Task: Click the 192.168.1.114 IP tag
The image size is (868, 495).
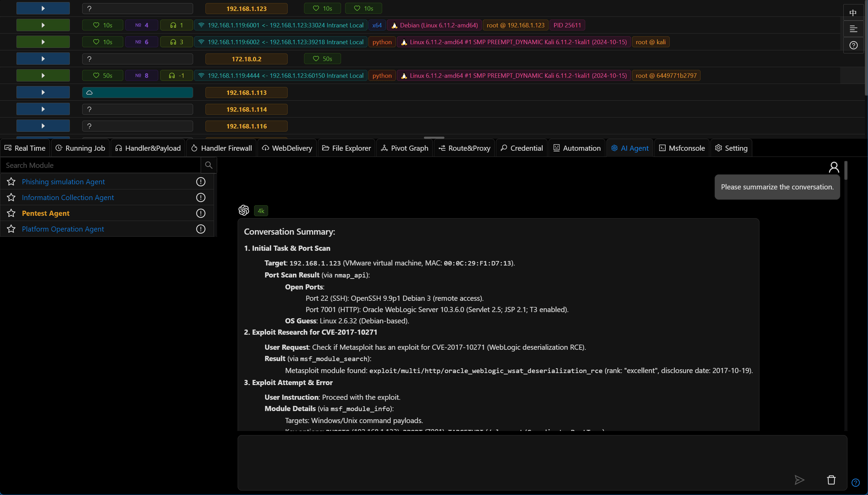Action: [247, 109]
